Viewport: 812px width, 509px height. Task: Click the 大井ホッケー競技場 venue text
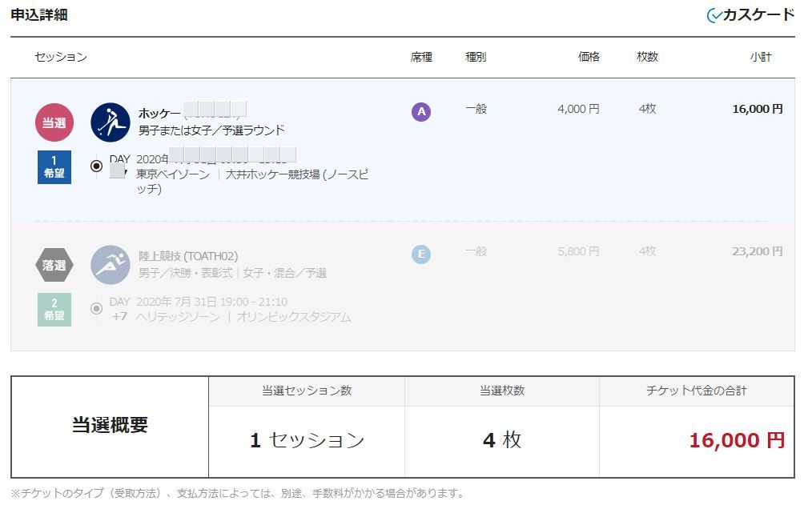[273, 174]
